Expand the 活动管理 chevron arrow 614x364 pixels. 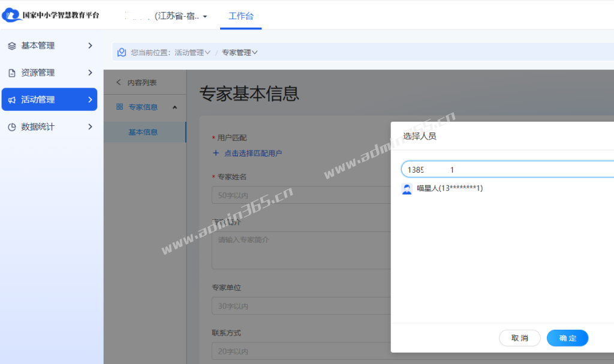coord(91,100)
